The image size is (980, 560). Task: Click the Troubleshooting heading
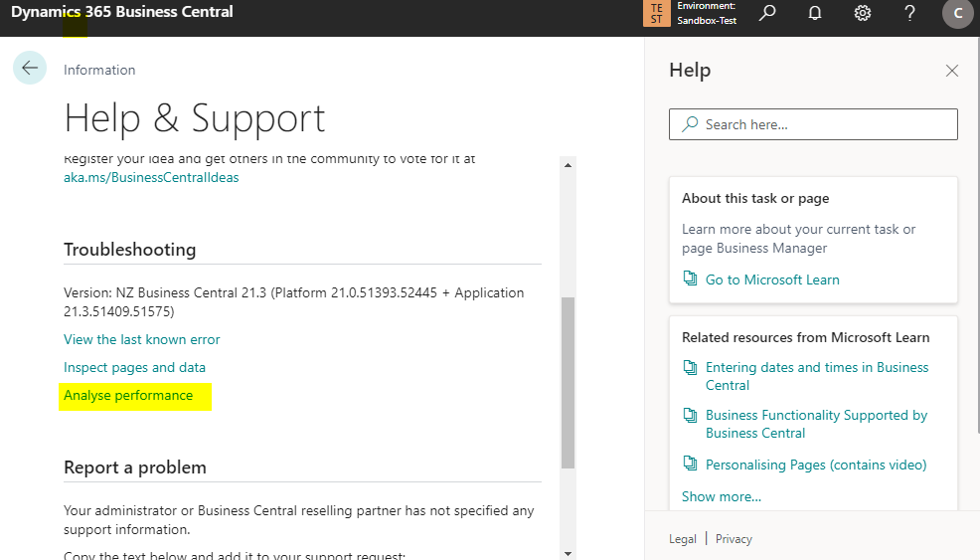(x=130, y=250)
